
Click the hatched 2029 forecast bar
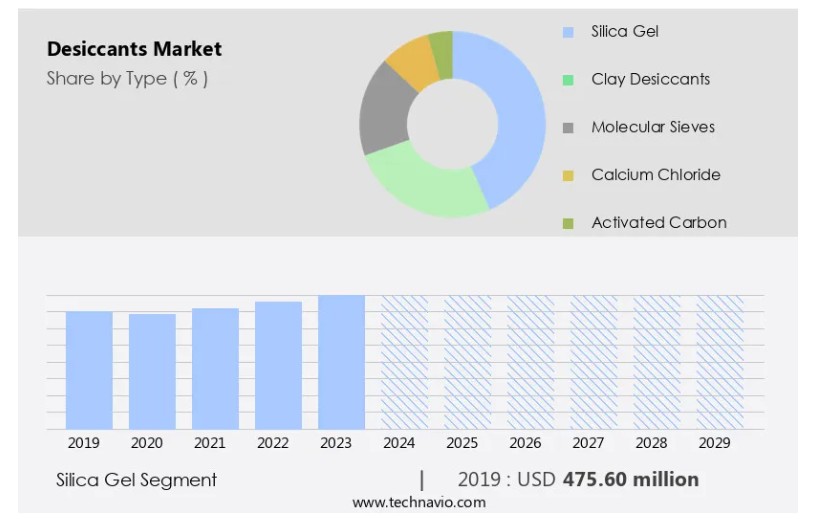click(x=719, y=362)
